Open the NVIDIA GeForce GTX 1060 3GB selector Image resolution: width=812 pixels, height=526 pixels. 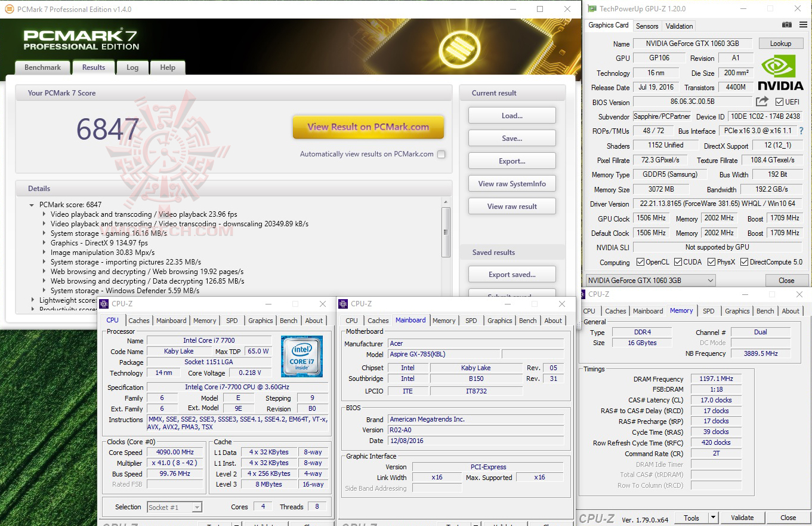[650, 281]
